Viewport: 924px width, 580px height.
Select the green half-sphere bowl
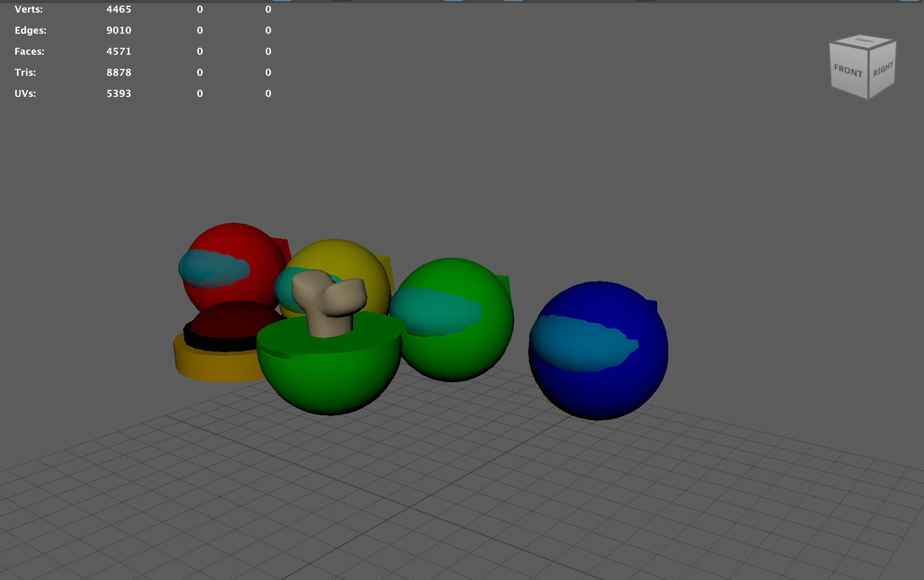pyautogui.click(x=329, y=379)
